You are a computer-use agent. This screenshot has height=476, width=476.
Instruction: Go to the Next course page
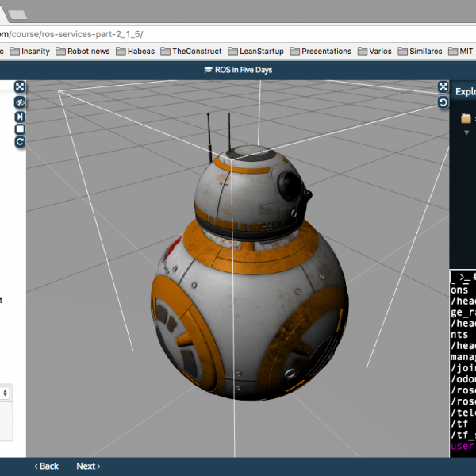coord(88,466)
